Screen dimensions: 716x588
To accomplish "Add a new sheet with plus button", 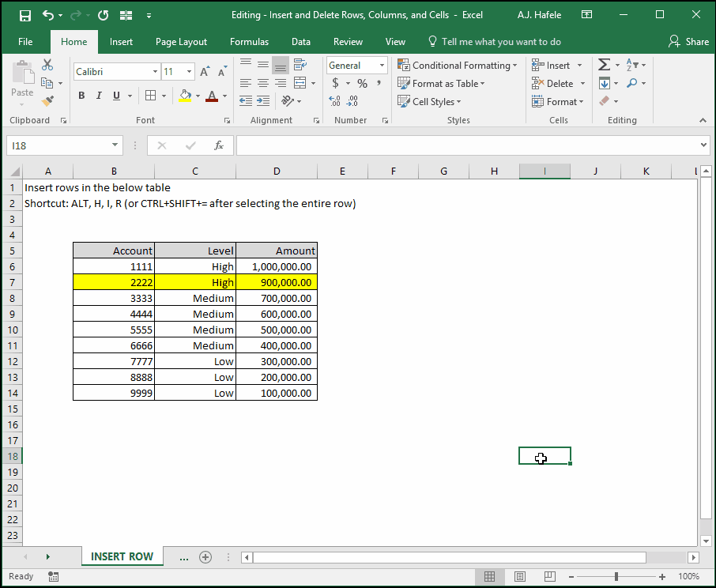I will [205, 557].
